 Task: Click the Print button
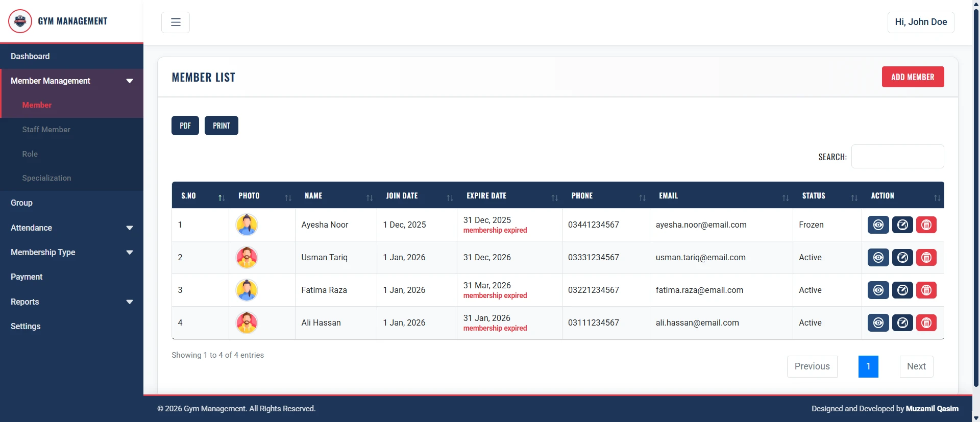point(222,126)
